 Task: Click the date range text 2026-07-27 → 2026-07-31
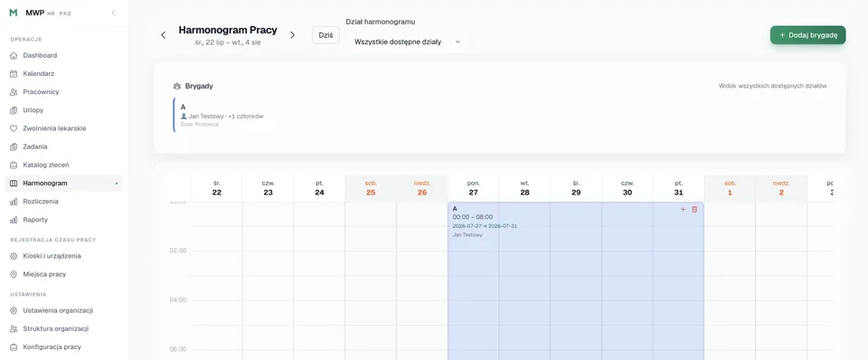(x=485, y=226)
